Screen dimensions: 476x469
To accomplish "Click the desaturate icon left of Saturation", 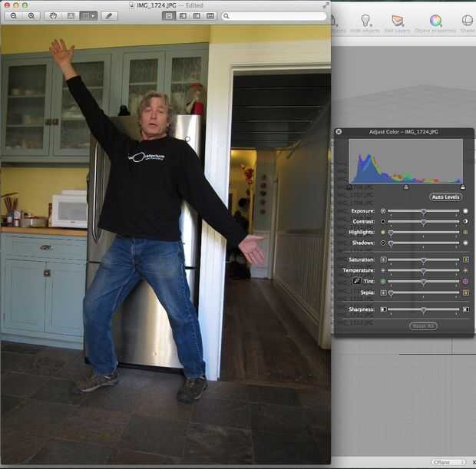I will [x=383, y=259].
